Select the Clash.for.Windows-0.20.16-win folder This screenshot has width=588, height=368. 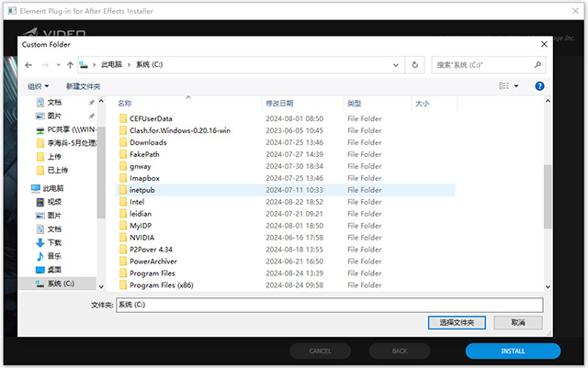point(180,131)
